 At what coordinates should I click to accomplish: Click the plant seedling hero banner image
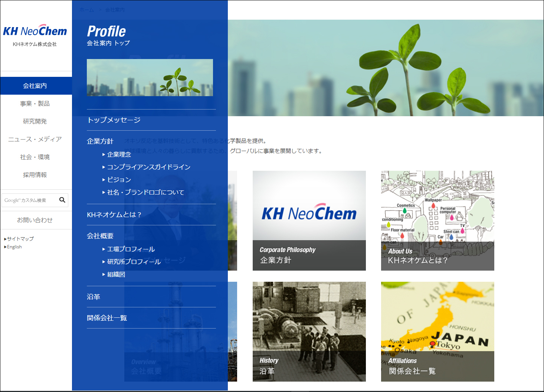click(386, 68)
